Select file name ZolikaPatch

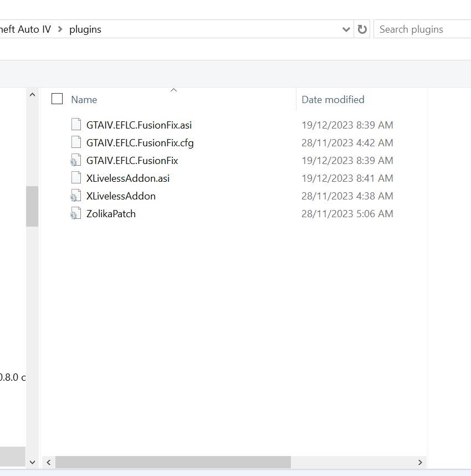pyautogui.click(x=111, y=214)
